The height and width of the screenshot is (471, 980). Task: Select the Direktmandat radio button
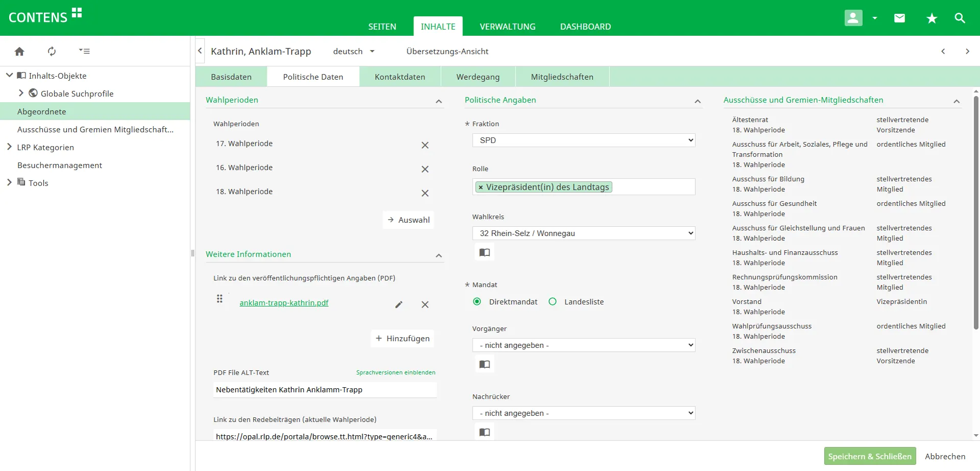[x=477, y=302]
